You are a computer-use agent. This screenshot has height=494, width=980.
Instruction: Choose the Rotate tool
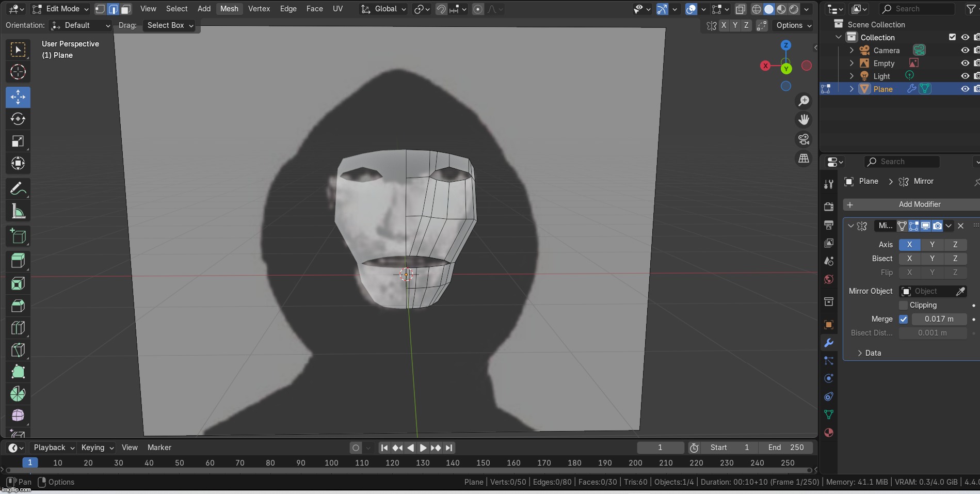18,119
